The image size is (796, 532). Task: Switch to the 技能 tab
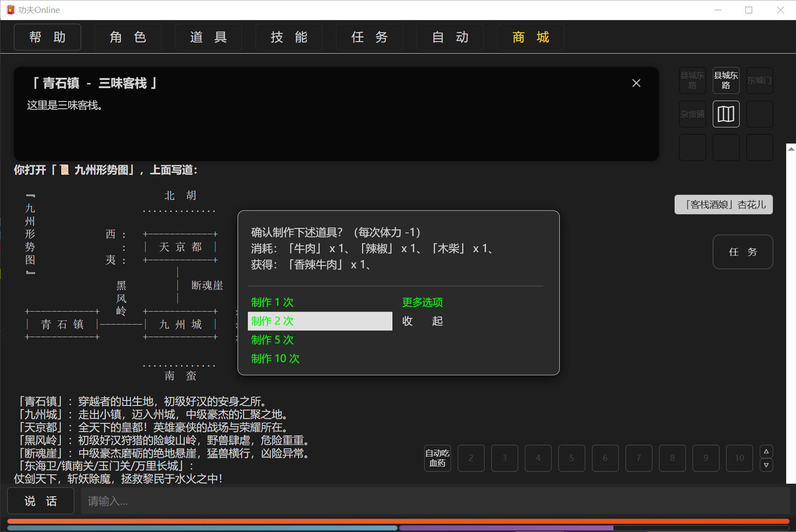click(x=289, y=37)
